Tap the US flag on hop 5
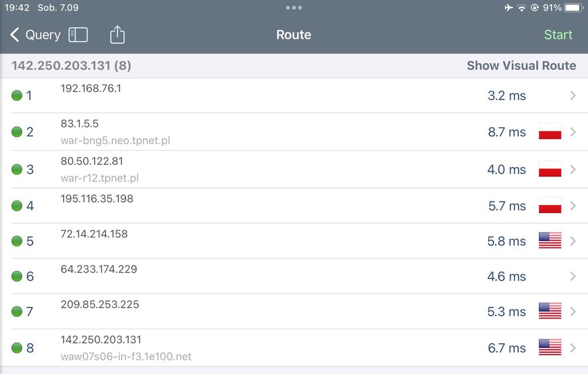The height and width of the screenshot is (374, 588). pyautogui.click(x=550, y=241)
